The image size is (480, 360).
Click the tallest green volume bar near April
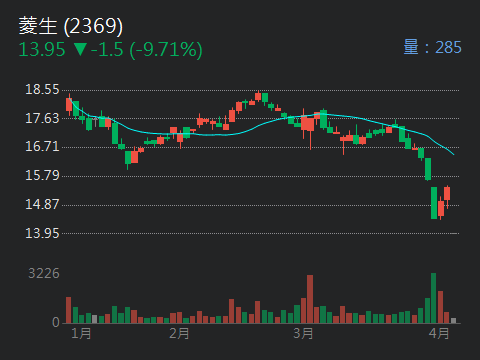point(433,298)
